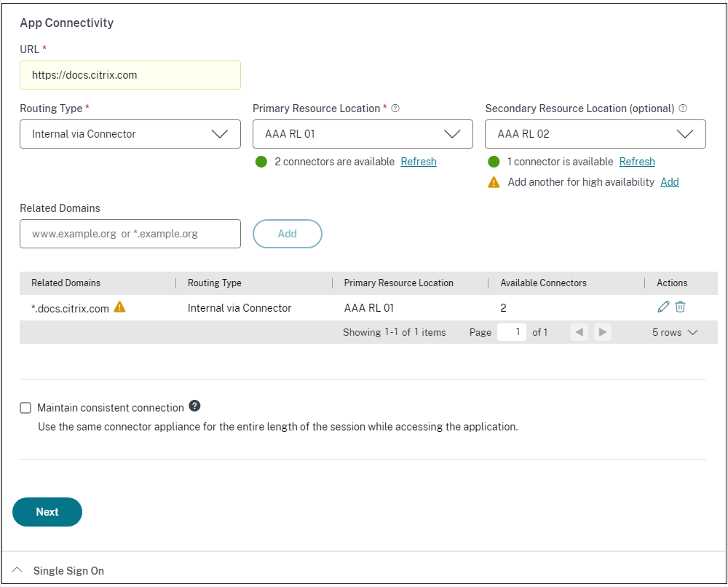Enable Maintain consistent connection checkbox

26,408
